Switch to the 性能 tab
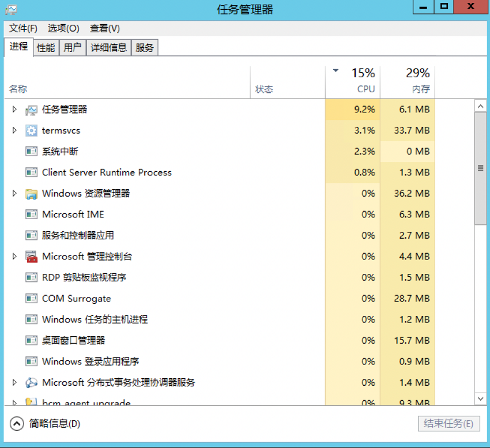This screenshot has width=490, height=448. coord(46,48)
